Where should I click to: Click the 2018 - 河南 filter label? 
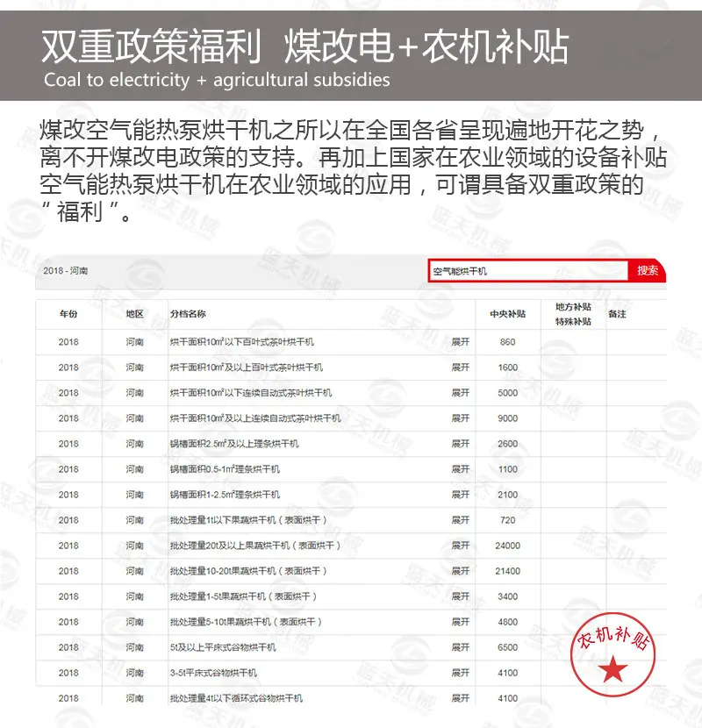(x=66, y=271)
